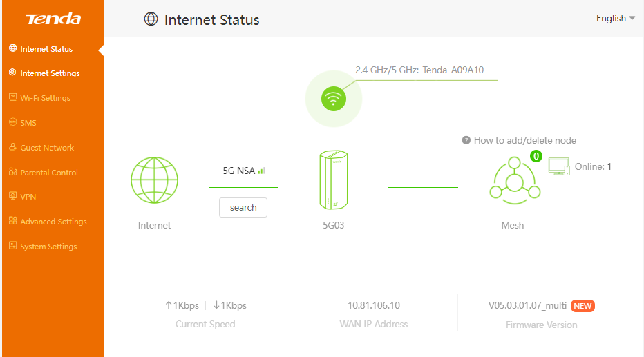Open the Mesh network node icon

click(513, 182)
